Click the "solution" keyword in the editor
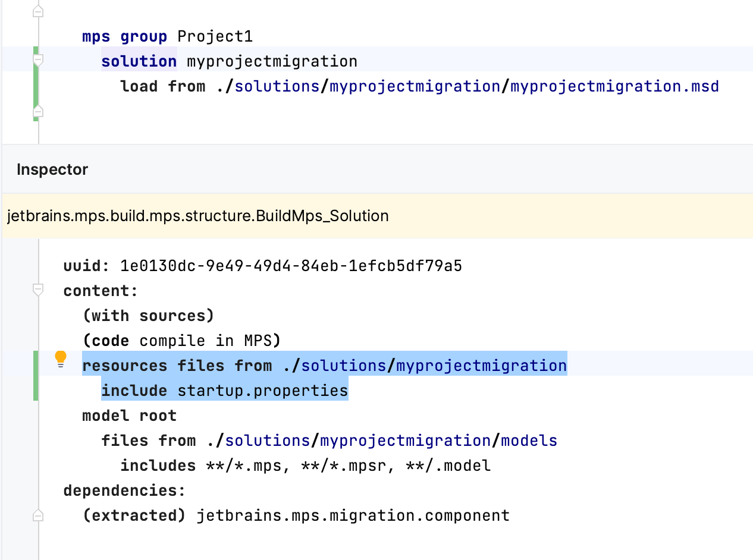The height and width of the screenshot is (560, 753). (139, 60)
